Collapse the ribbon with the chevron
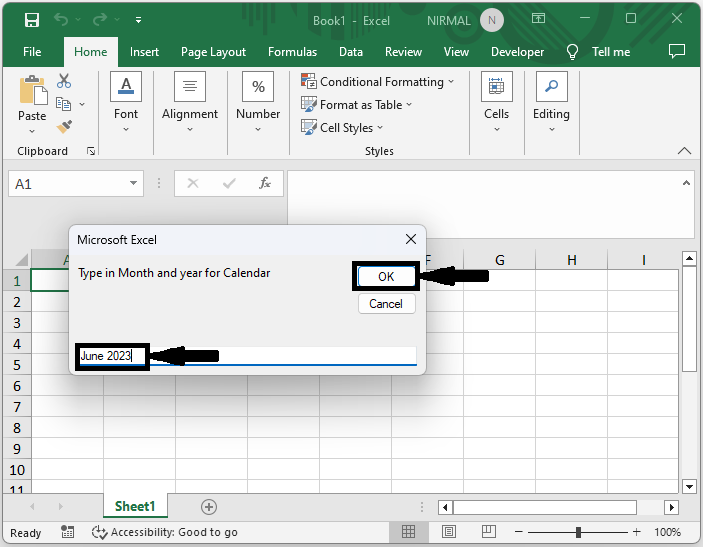 point(684,151)
